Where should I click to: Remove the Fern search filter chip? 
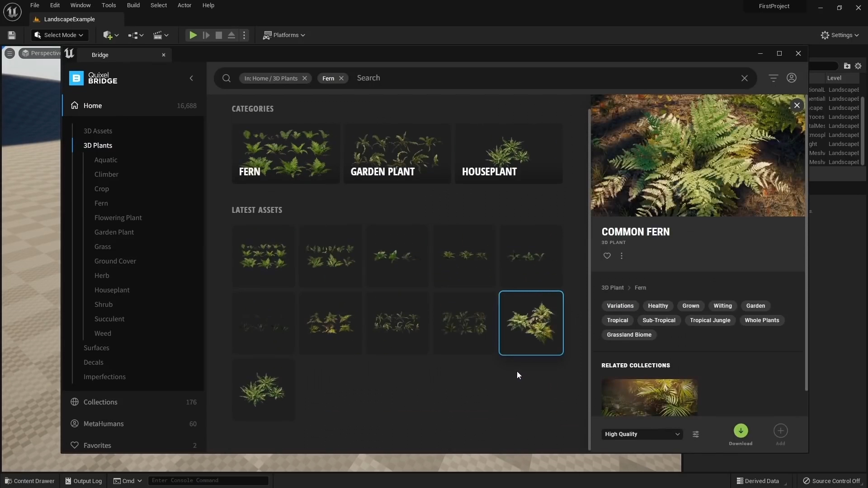[341, 78]
